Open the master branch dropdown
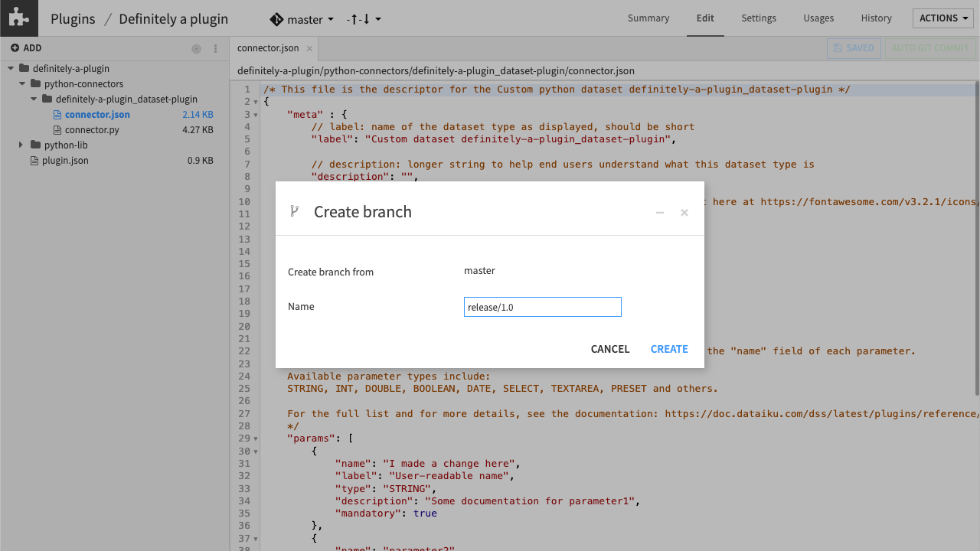 click(310, 19)
